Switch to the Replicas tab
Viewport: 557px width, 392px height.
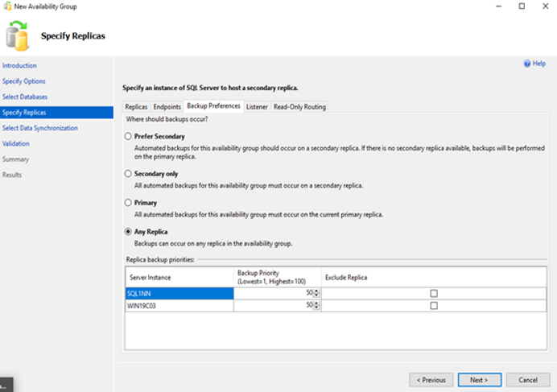pyautogui.click(x=136, y=106)
